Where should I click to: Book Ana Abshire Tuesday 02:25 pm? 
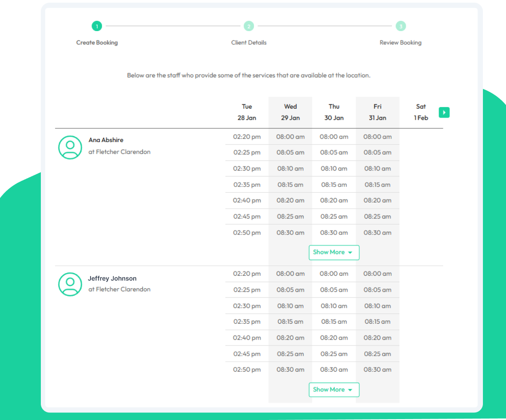pos(247,152)
